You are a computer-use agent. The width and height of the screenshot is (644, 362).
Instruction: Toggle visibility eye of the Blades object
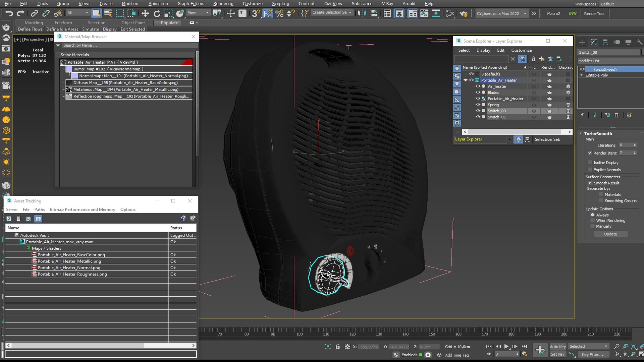pyautogui.click(x=478, y=93)
